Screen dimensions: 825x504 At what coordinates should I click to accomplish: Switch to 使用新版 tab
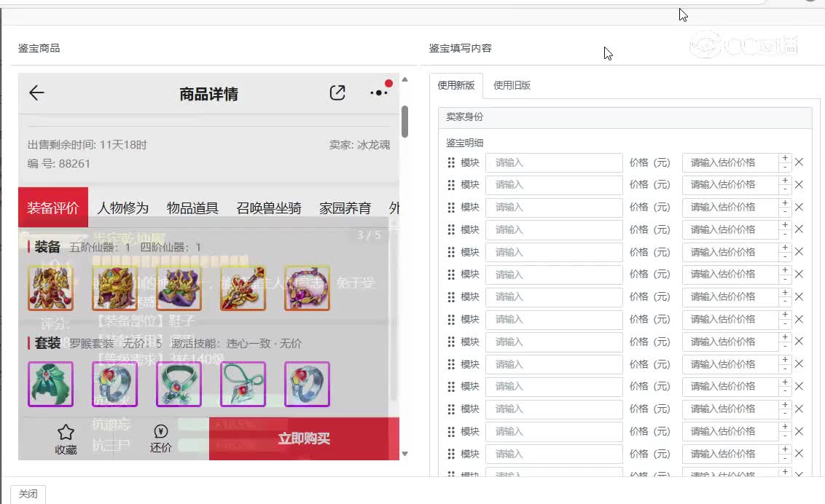(x=456, y=85)
